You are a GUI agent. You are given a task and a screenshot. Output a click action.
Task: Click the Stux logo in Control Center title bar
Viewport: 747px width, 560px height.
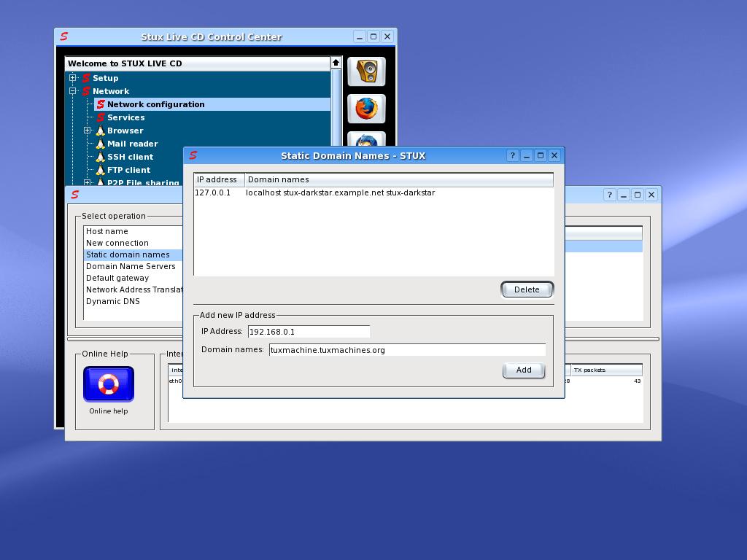pyautogui.click(x=64, y=36)
